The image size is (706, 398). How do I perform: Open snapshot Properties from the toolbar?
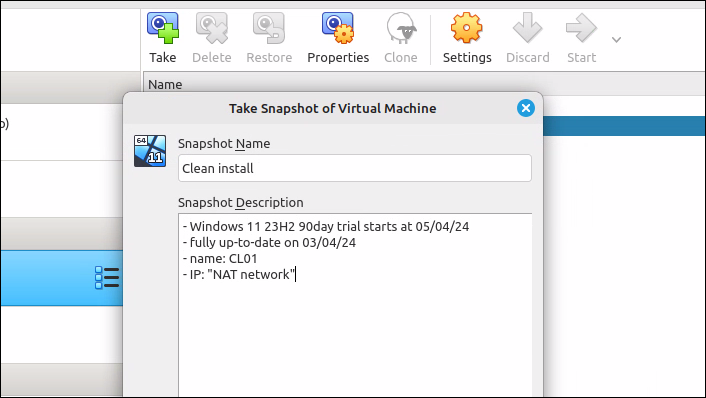pyautogui.click(x=338, y=38)
